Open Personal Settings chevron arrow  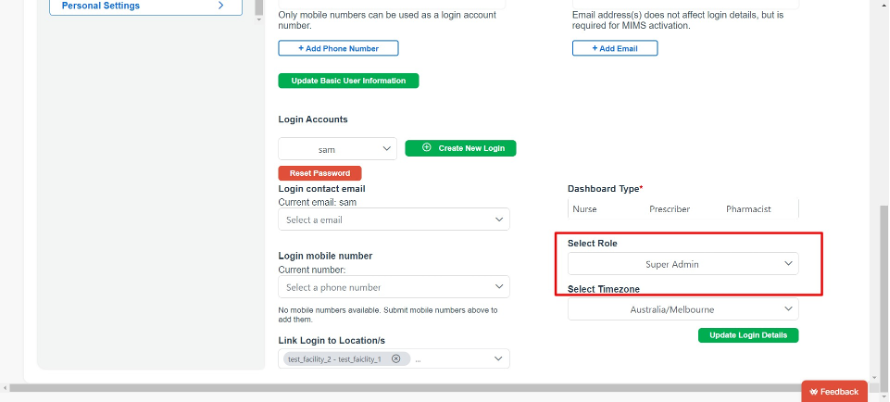[221, 6]
